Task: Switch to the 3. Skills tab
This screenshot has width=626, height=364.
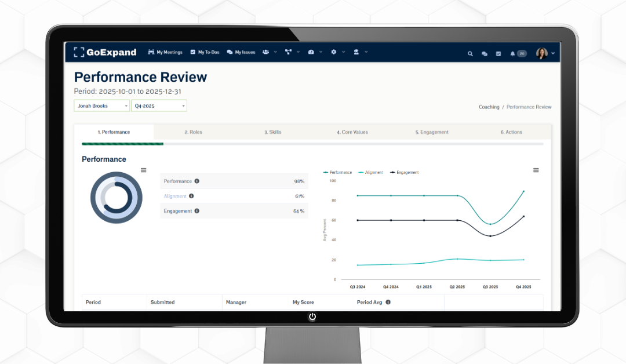Action: [272, 132]
